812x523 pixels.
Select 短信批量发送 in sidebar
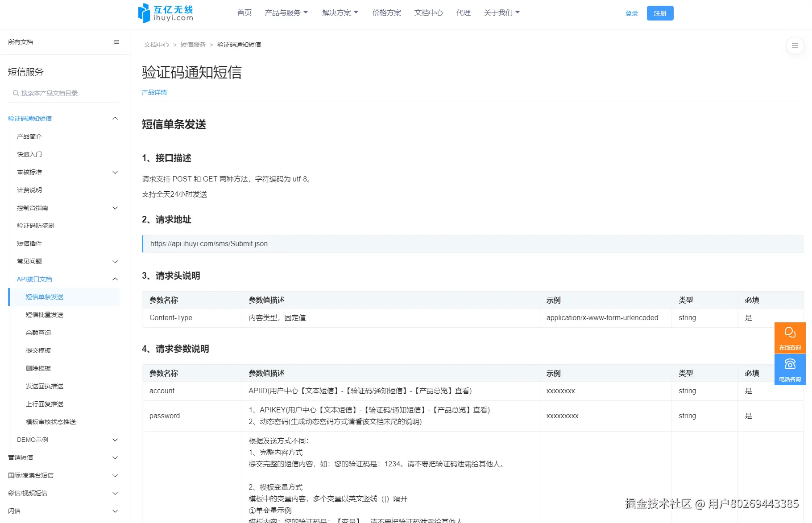click(44, 315)
